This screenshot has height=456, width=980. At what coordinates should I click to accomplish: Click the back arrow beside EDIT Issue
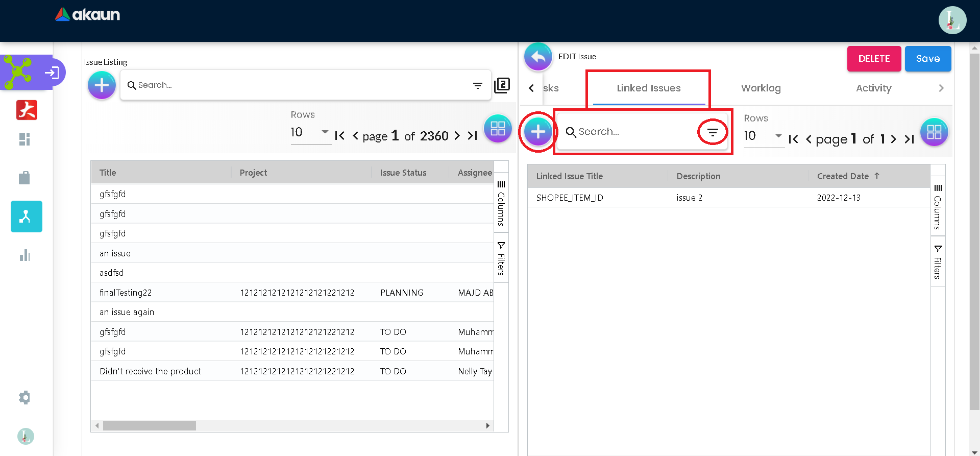[x=538, y=57]
